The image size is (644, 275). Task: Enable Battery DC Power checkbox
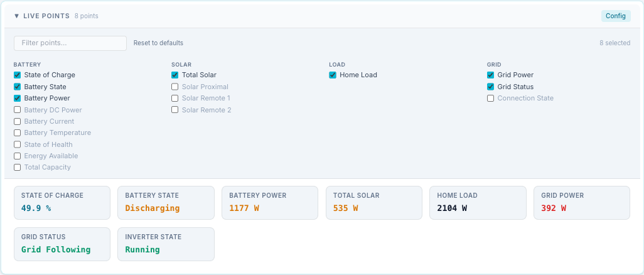[x=17, y=110]
